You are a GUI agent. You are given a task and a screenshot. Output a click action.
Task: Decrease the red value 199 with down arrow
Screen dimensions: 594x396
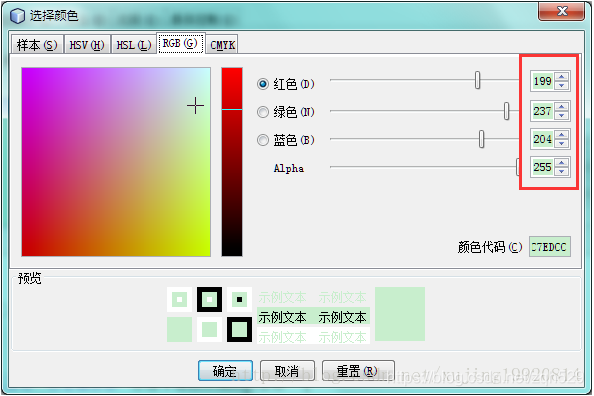561,85
